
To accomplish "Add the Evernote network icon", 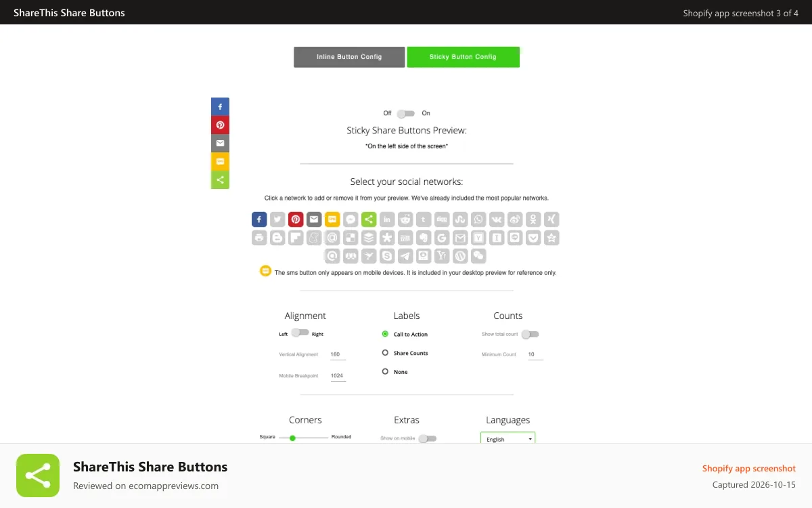I will [424, 238].
